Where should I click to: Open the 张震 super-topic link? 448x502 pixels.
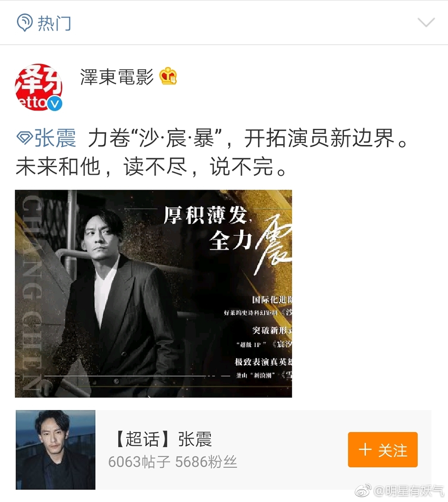pyautogui.click(x=55, y=138)
